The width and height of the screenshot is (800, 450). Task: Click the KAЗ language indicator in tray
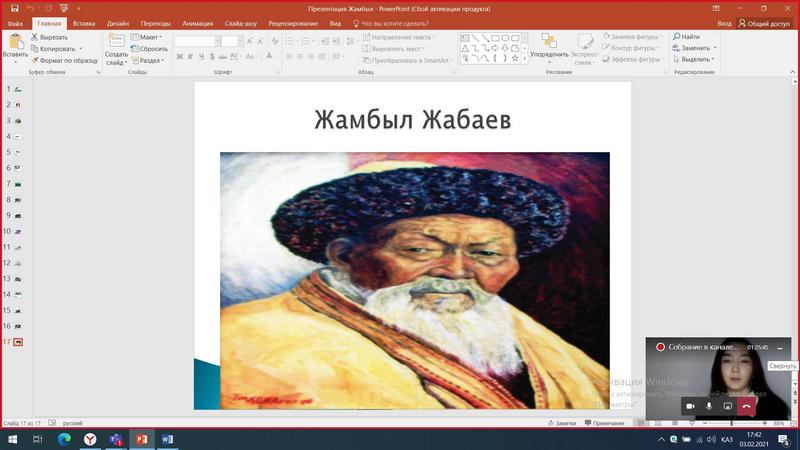[727, 439]
